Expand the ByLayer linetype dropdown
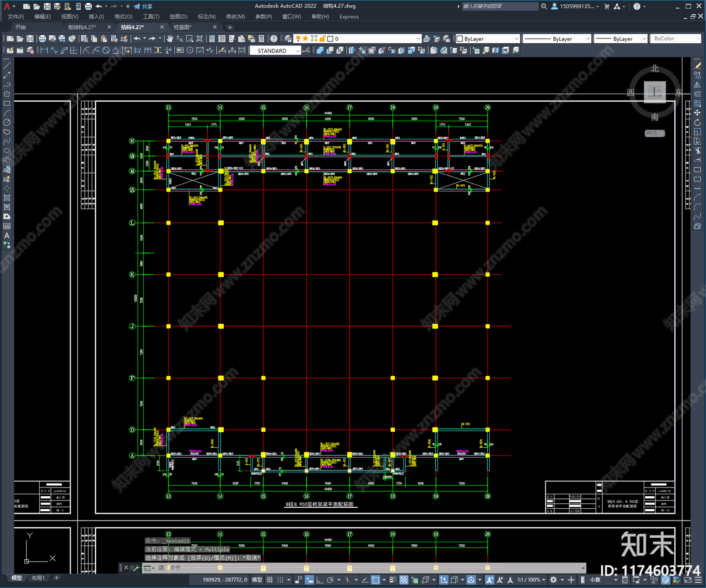 point(556,39)
